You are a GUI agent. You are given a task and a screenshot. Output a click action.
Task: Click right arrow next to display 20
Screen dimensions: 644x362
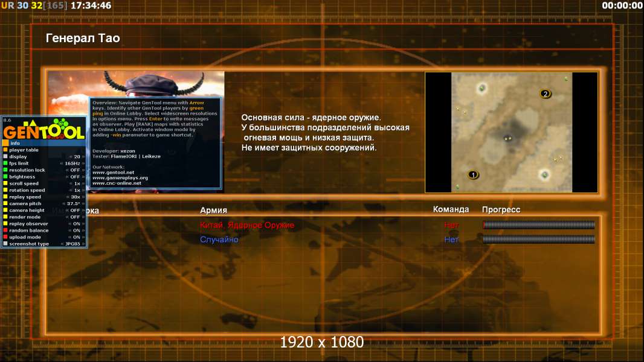[x=83, y=157]
